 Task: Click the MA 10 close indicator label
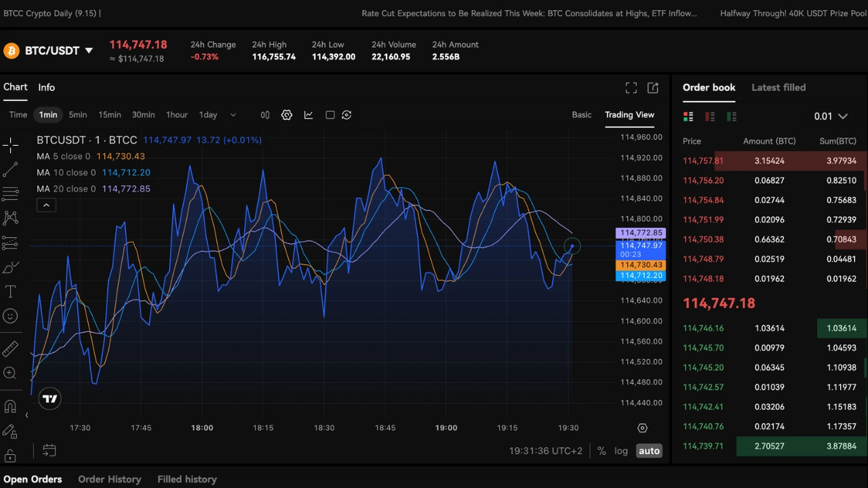66,173
